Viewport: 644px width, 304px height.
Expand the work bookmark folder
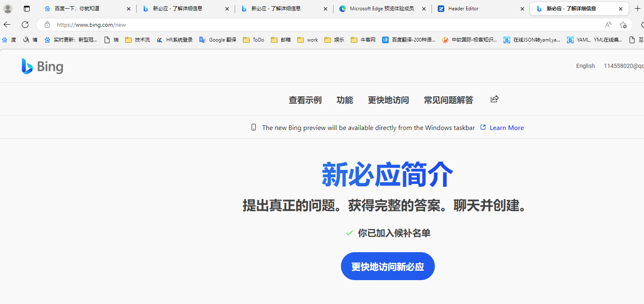pyautogui.click(x=308, y=40)
